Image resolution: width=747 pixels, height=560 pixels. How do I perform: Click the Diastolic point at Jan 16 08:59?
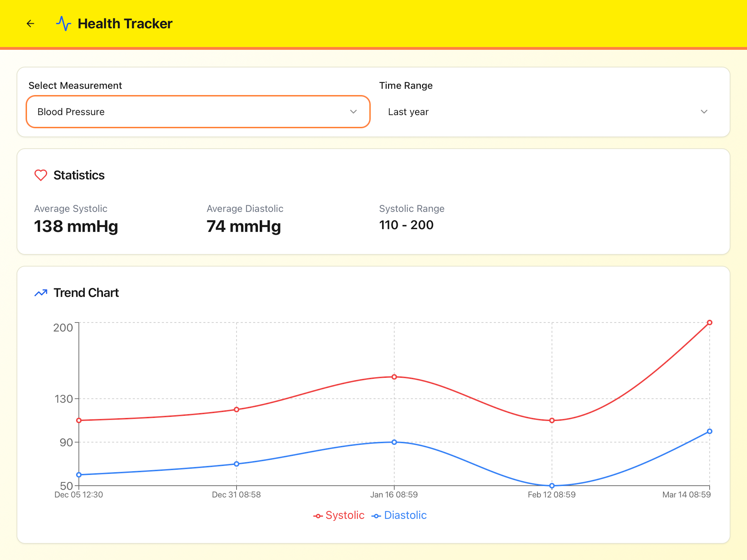(x=394, y=442)
